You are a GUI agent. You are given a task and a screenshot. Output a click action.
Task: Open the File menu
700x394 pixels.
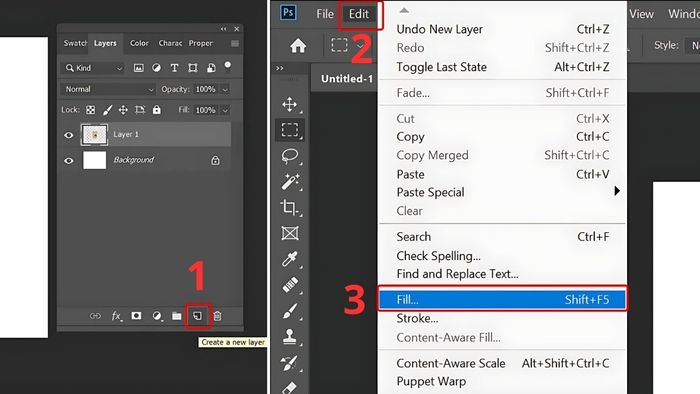pyautogui.click(x=325, y=14)
